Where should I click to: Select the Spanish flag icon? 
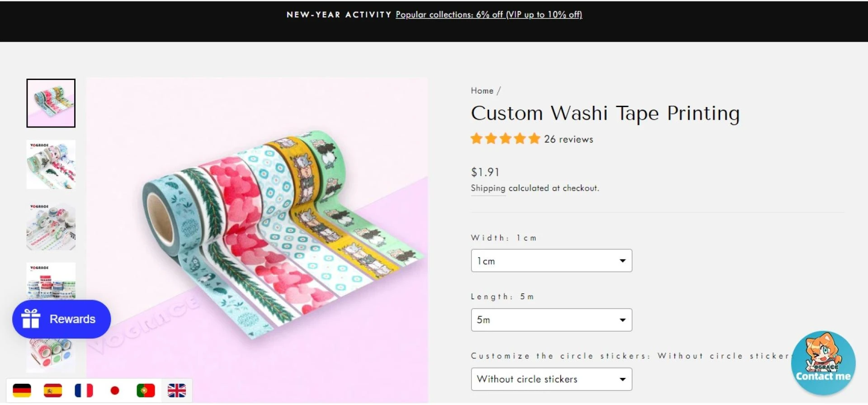point(53,390)
